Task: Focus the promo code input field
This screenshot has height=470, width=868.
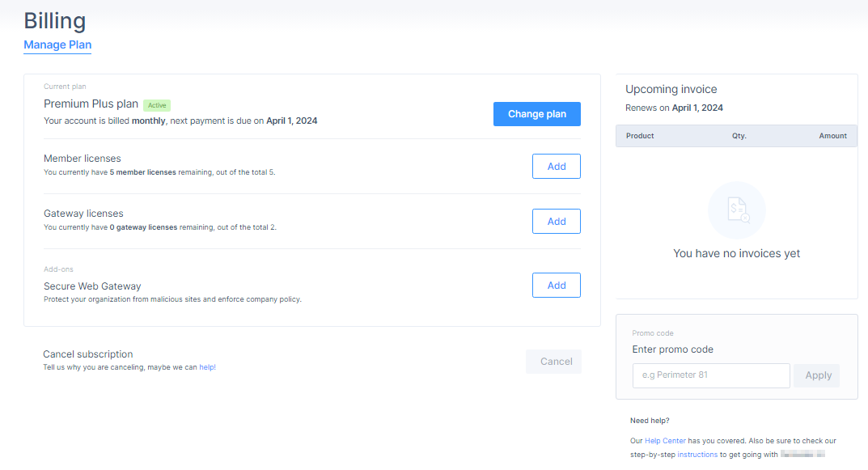Action: click(710, 375)
